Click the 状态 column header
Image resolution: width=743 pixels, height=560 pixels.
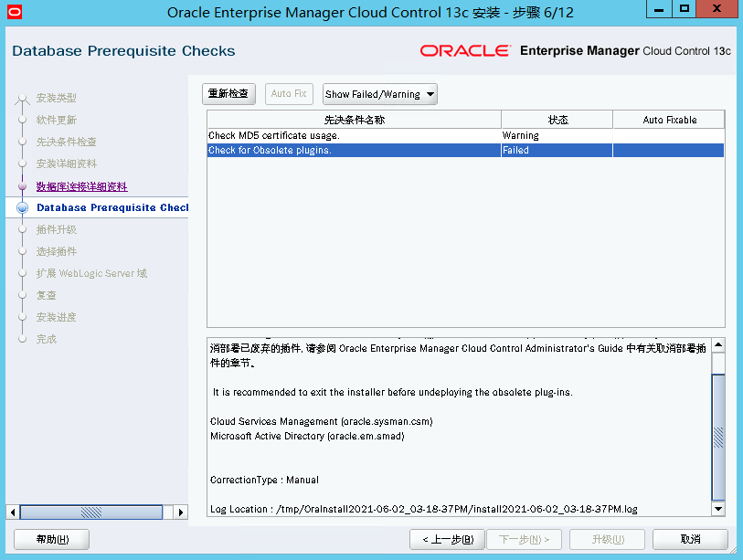point(557,119)
